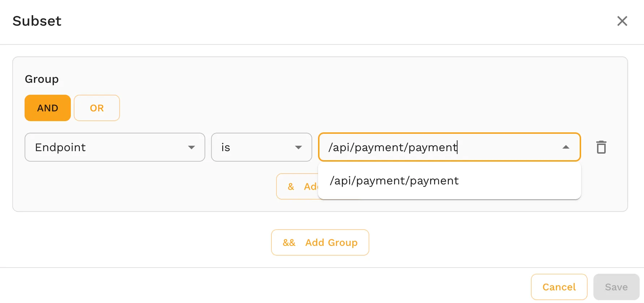Click the trash icon next to the filter
The width and height of the screenshot is (644, 303).
pos(601,147)
